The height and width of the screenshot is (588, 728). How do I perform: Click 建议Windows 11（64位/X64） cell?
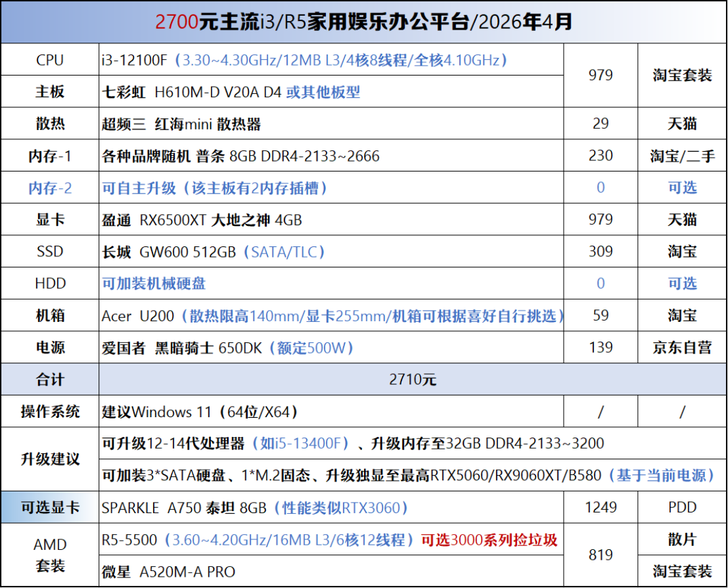[x=331, y=411]
